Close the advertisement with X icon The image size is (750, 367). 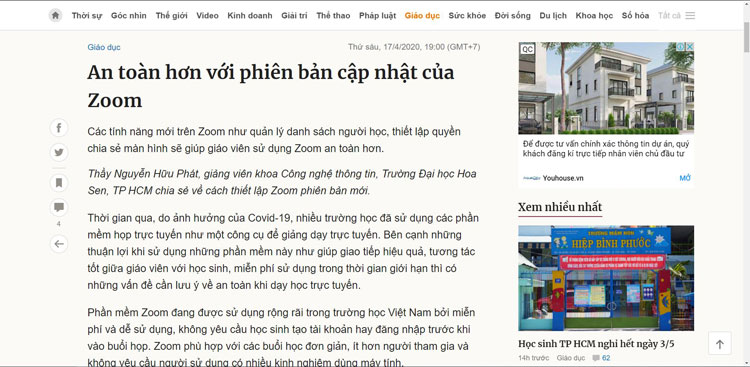[689, 47]
